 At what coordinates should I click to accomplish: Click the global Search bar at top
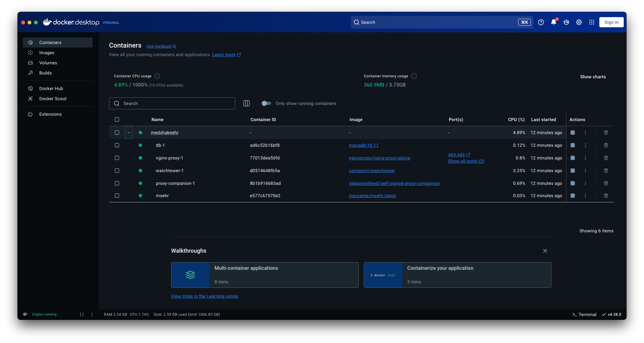(x=442, y=22)
